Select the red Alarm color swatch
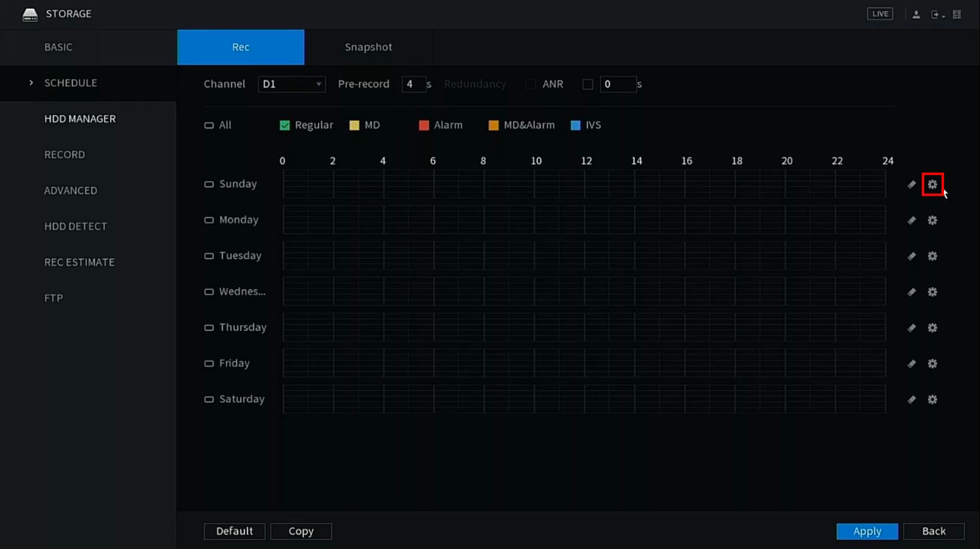 pos(424,125)
